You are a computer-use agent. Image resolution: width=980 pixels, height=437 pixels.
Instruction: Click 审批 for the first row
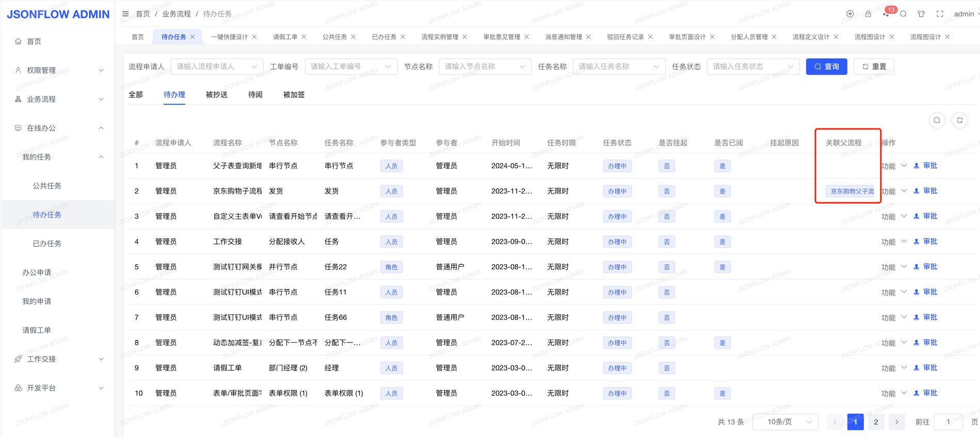pos(929,166)
